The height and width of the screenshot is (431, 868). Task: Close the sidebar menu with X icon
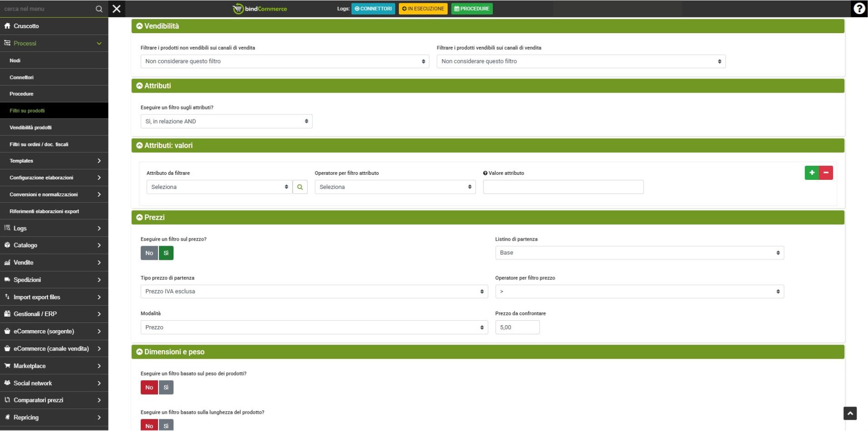[x=117, y=9]
